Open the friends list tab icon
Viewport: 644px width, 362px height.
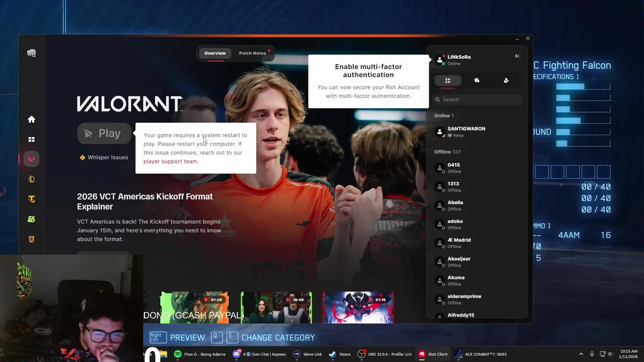pyautogui.click(x=448, y=80)
